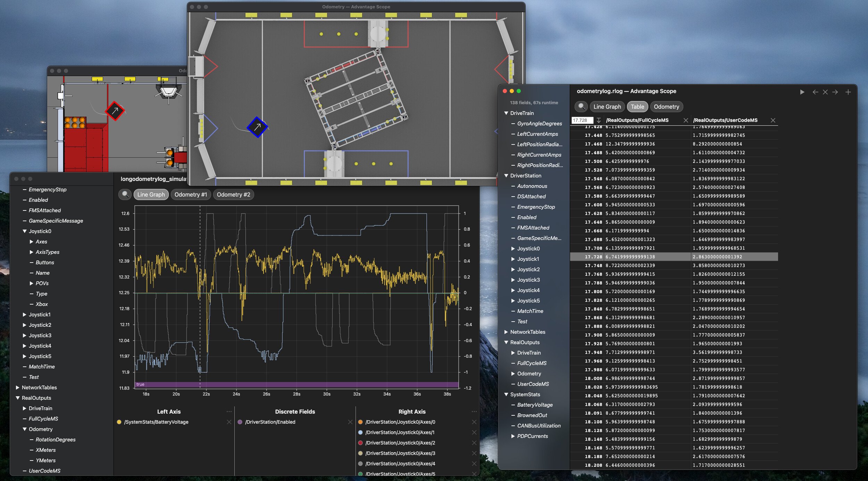Viewport: 868px width, 481px height.
Task: Click the search icon in the longodometrylog window
Action: 125,194
